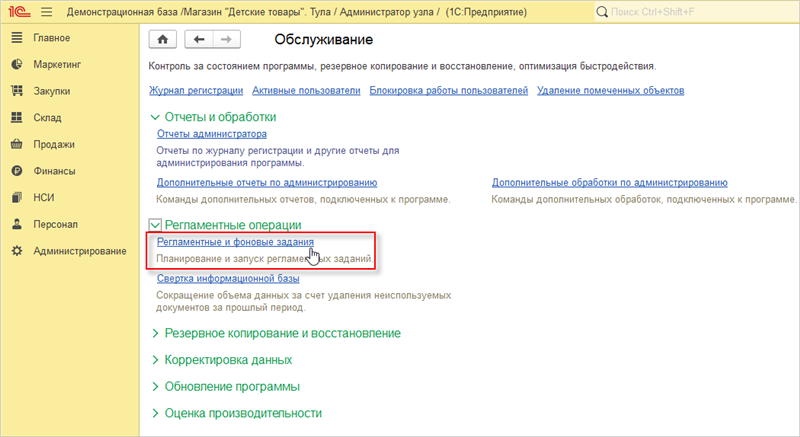Image resolution: width=800 pixels, height=437 pixels.
Task: Go back with the left arrow
Action: (x=200, y=39)
